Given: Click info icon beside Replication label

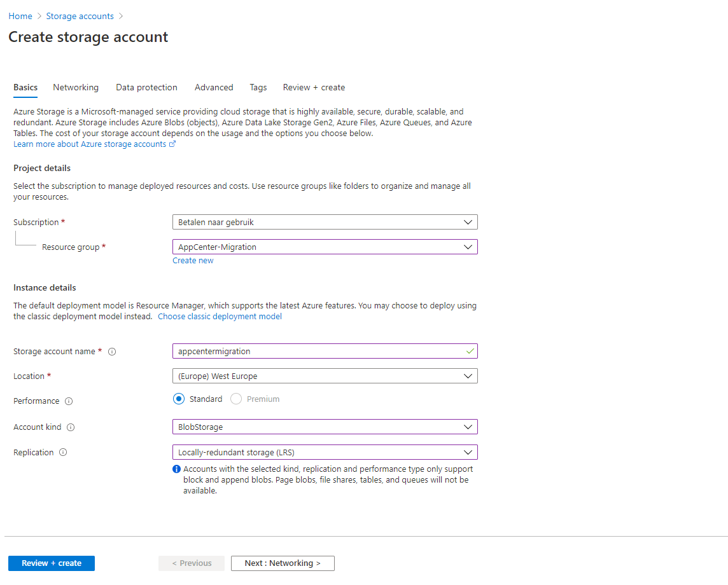Looking at the screenshot, I should pyautogui.click(x=63, y=453).
